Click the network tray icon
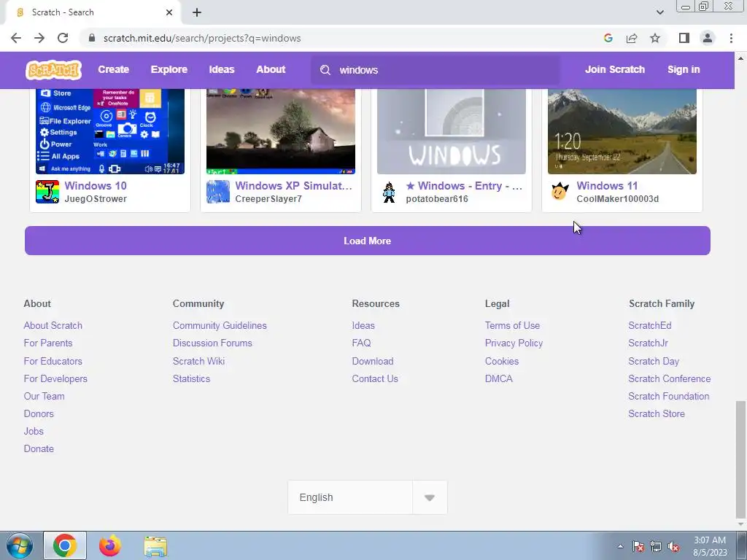 (656, 547)
